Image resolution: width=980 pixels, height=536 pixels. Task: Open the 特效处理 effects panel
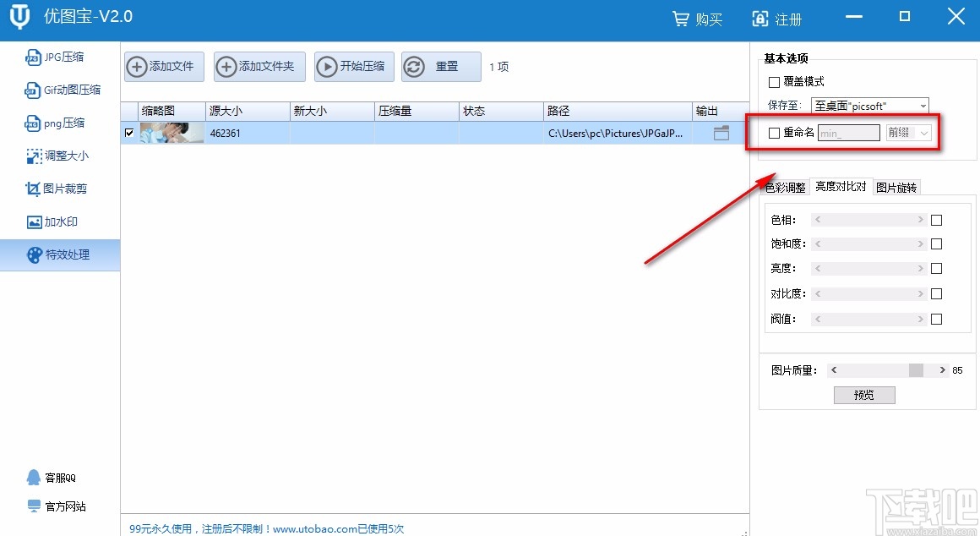pos(61,254)
